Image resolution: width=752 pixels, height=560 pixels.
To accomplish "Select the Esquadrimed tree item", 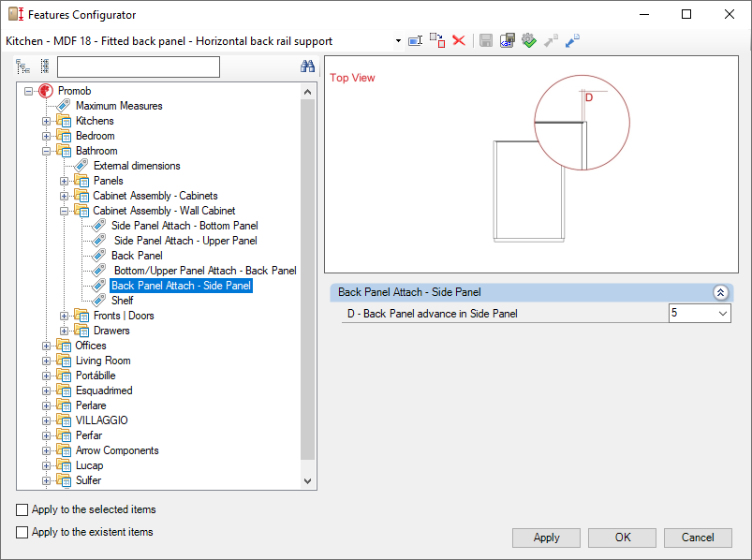I will coord(104,391).
